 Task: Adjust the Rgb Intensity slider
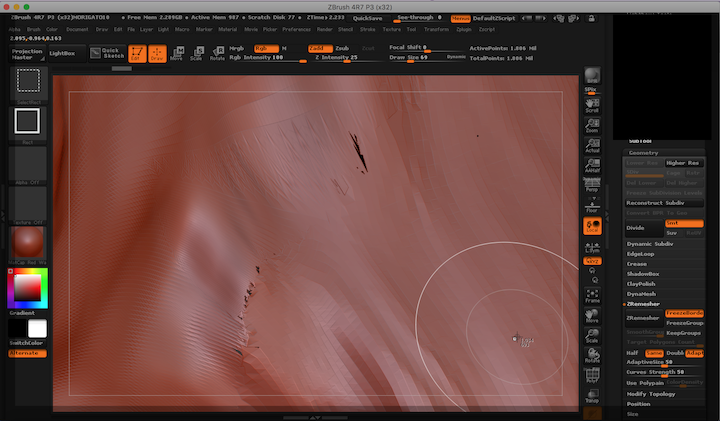(x=268, y=58)
